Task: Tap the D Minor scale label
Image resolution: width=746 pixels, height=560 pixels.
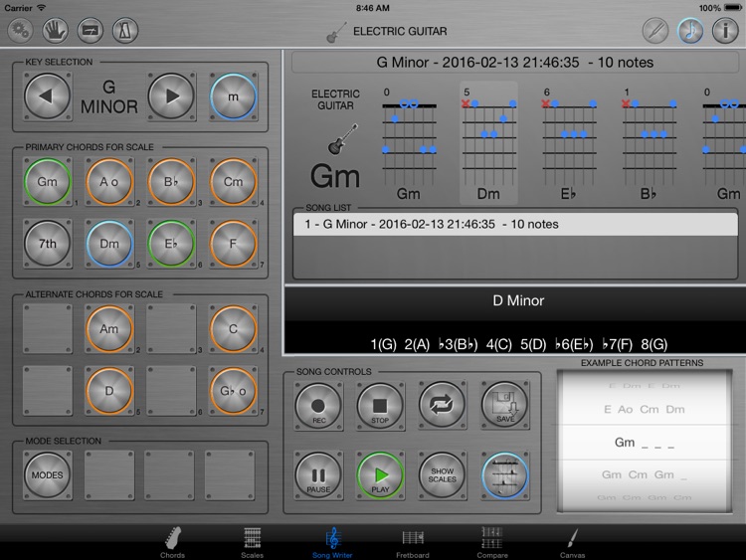Action: pyautogui.click(x=518, y=300)
